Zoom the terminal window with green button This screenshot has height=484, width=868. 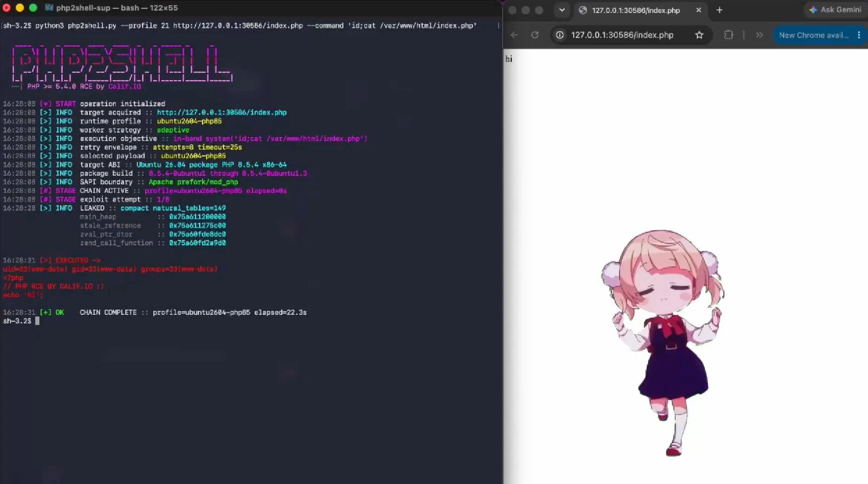[x=33, y=7]
